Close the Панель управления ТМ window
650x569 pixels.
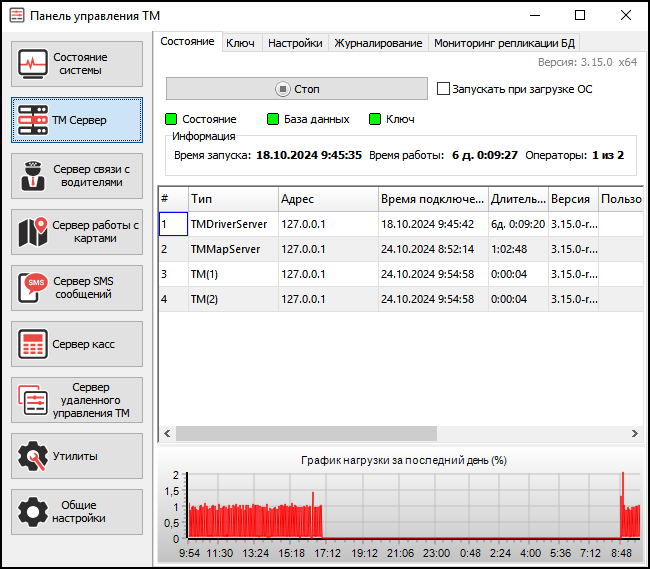tap(626, 16)
